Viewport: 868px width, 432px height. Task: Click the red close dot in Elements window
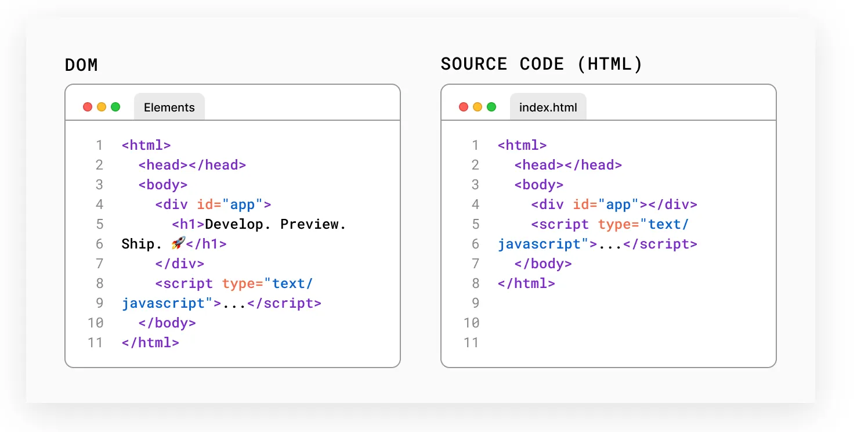coord(88,107)
